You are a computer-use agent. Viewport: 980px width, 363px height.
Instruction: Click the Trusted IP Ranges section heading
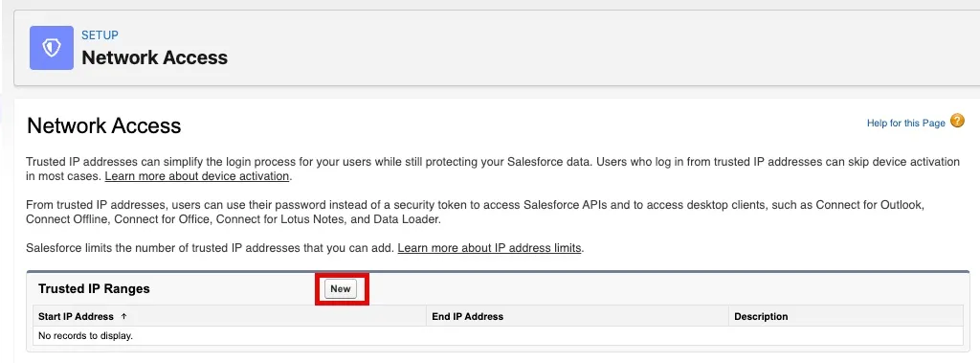point(94,289)
